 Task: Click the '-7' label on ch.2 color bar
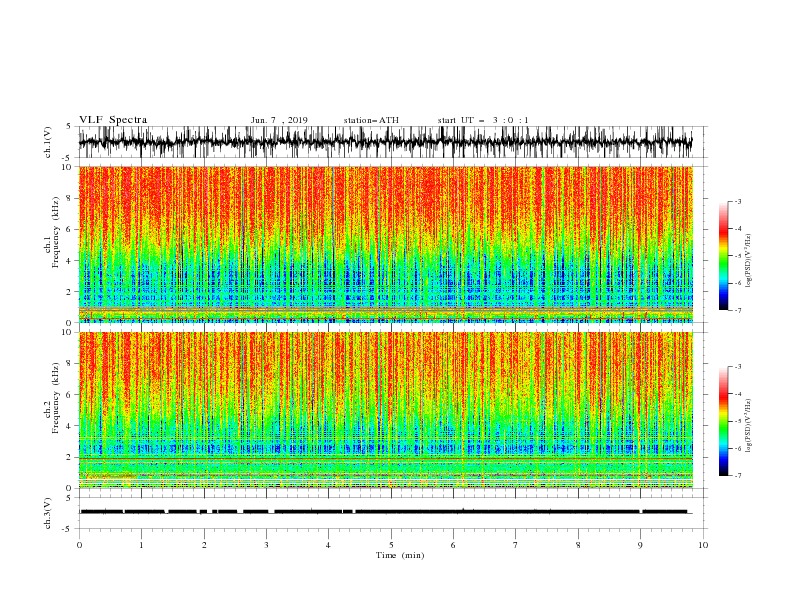[738, 475]
